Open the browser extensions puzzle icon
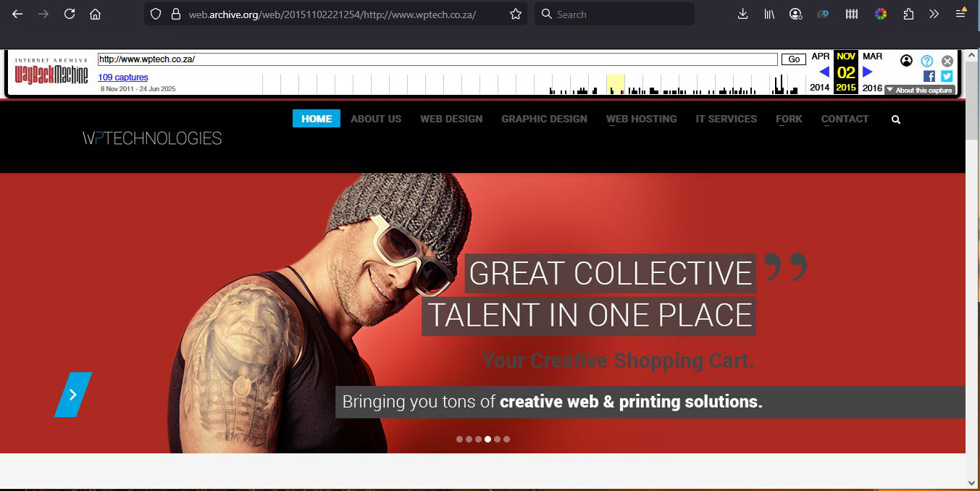Screen dimensions: 980x491 [x=908, y=14]
